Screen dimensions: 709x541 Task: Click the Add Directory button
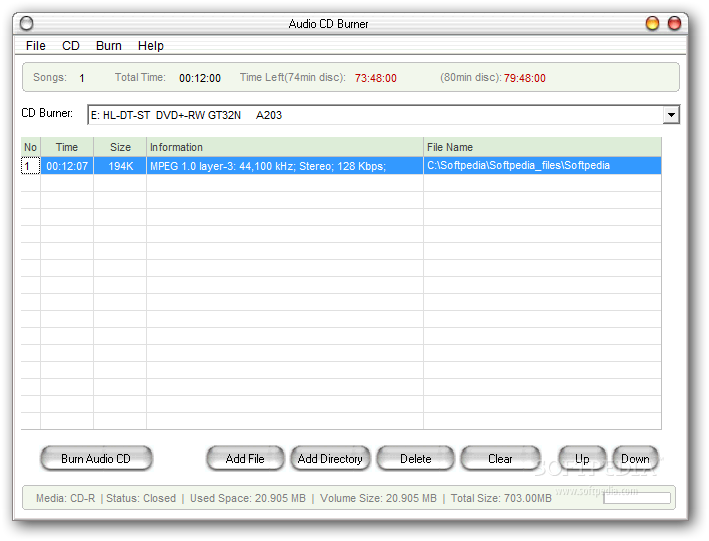[x=330, y=459]
